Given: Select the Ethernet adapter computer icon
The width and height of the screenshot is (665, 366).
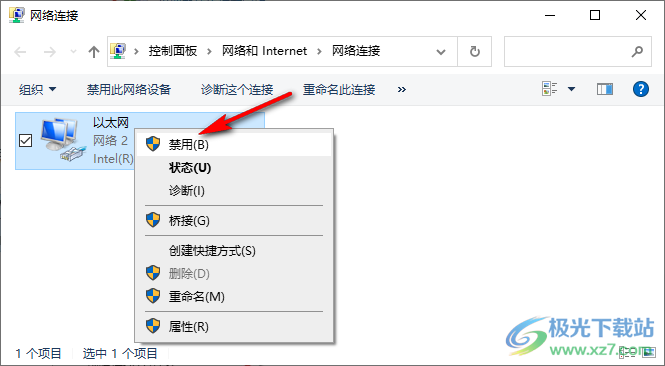Looking at the screenshot, I should pyautogui.click(x=62, y=140).
